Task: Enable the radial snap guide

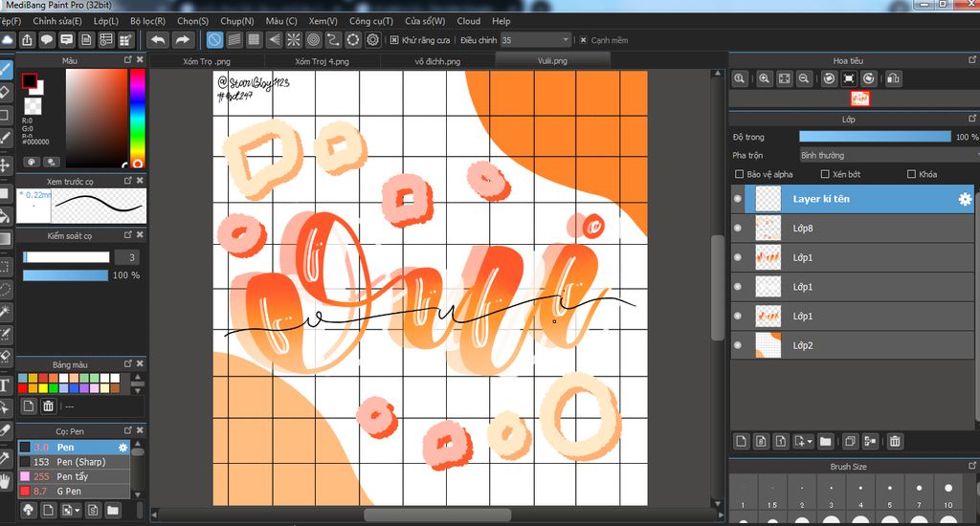Action: tap(293, 40)
